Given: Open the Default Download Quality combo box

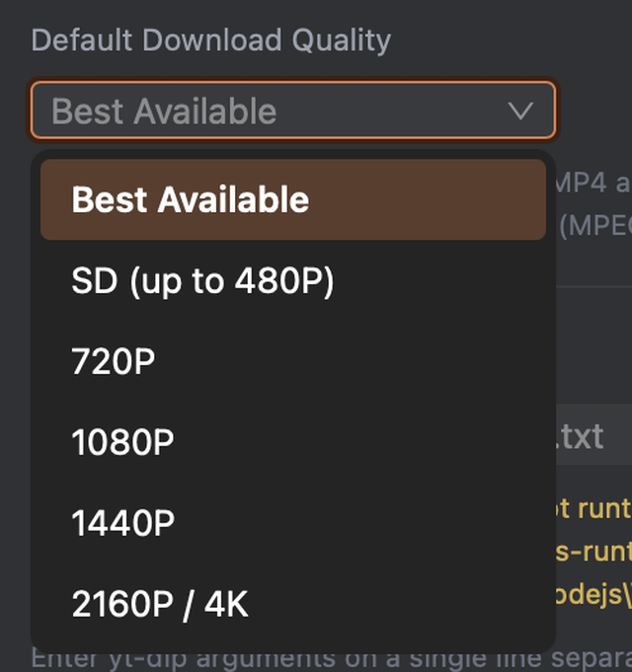Looking at the screenshot, I should click(293, 111).
